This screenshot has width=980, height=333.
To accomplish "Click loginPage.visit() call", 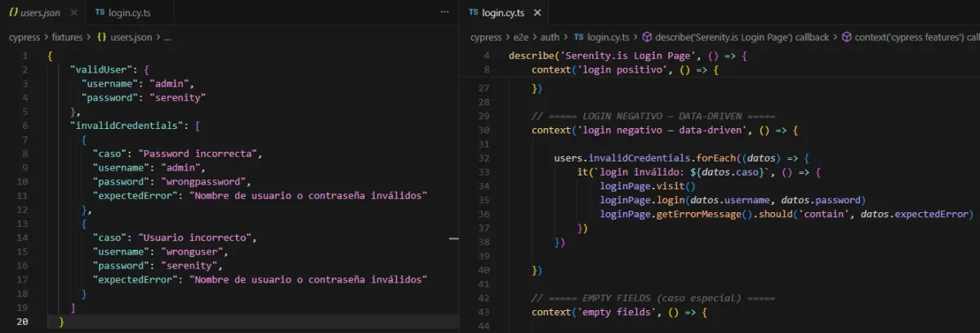I will click(648, 186).
